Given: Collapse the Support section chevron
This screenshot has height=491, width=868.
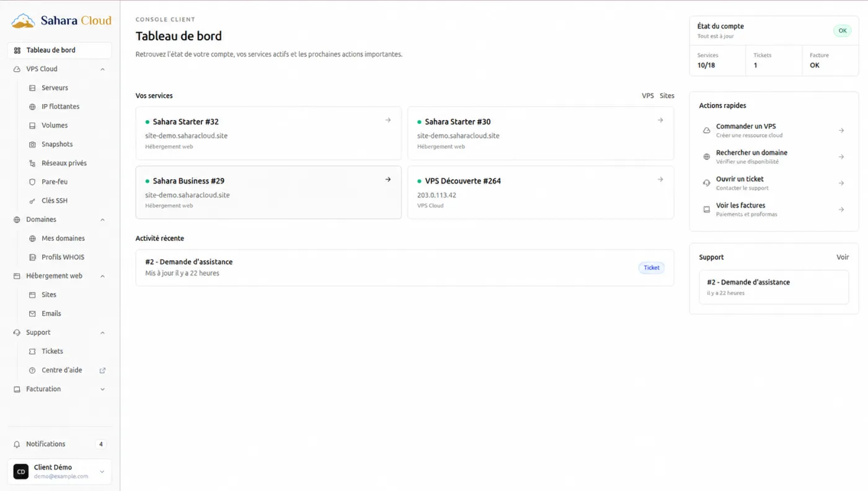Looking at the screenshot, I should (102, 332).
